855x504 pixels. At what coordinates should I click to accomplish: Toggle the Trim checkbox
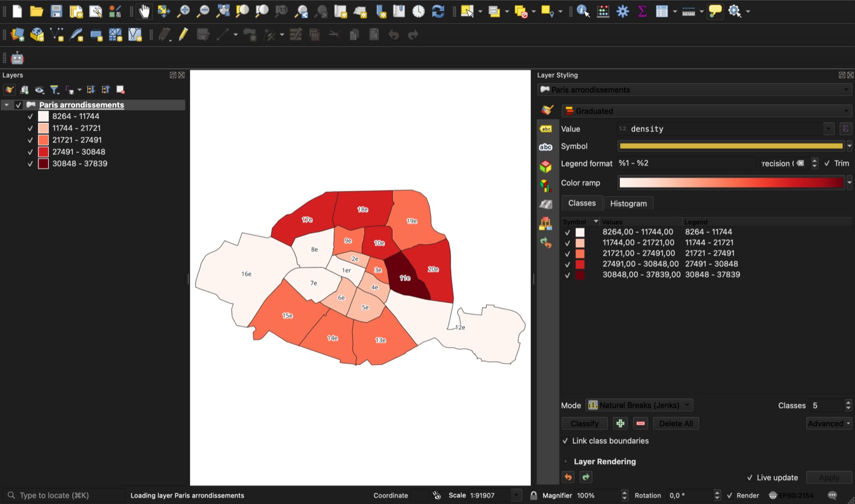click(x=827, y=163)
